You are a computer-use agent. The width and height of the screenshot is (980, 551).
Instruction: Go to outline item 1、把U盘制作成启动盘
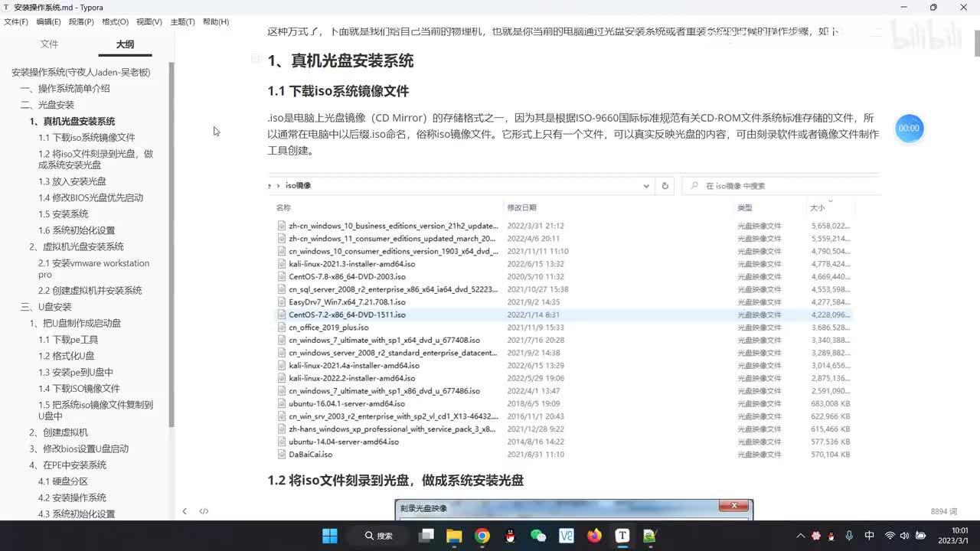point(75,323)
